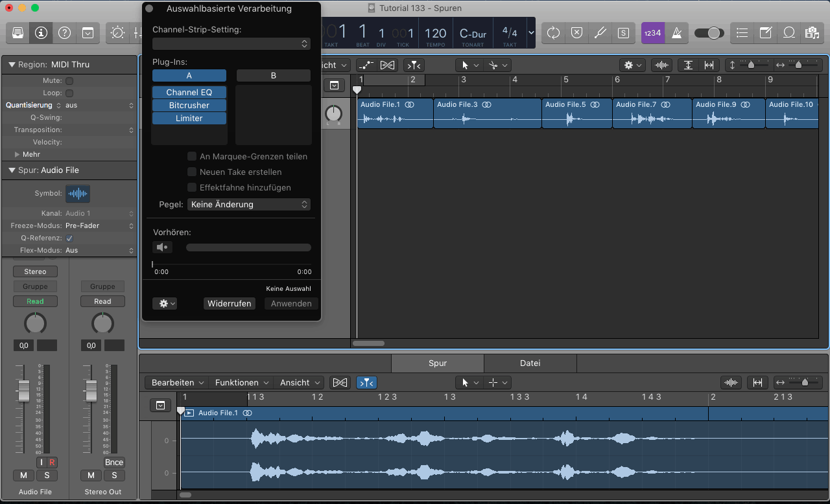Viewport: 830px width, 504px height.
Task: Enable the Loop checkbox
Action: coord(69,93)
